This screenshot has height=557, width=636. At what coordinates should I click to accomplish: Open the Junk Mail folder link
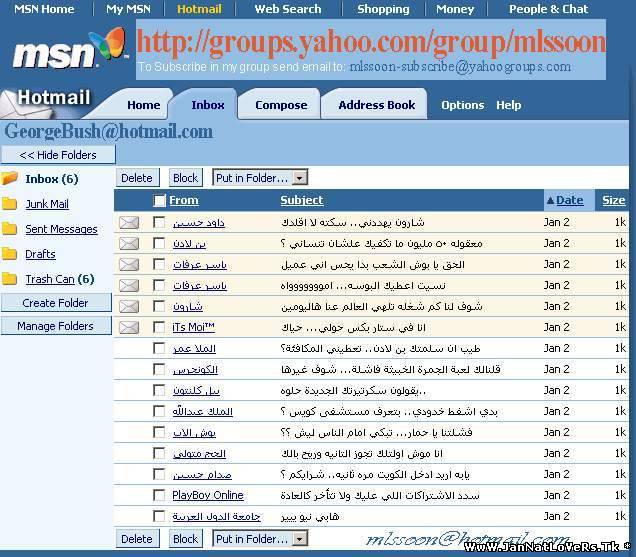[47, 204]
